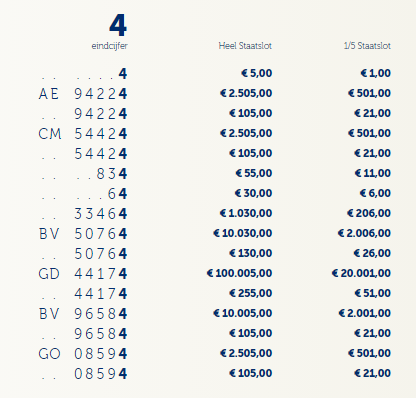Image resolution: width=416 pixels, height=398 pixels.
Task: Click lot number AE 94224
Action: click(x=83, y=94)
